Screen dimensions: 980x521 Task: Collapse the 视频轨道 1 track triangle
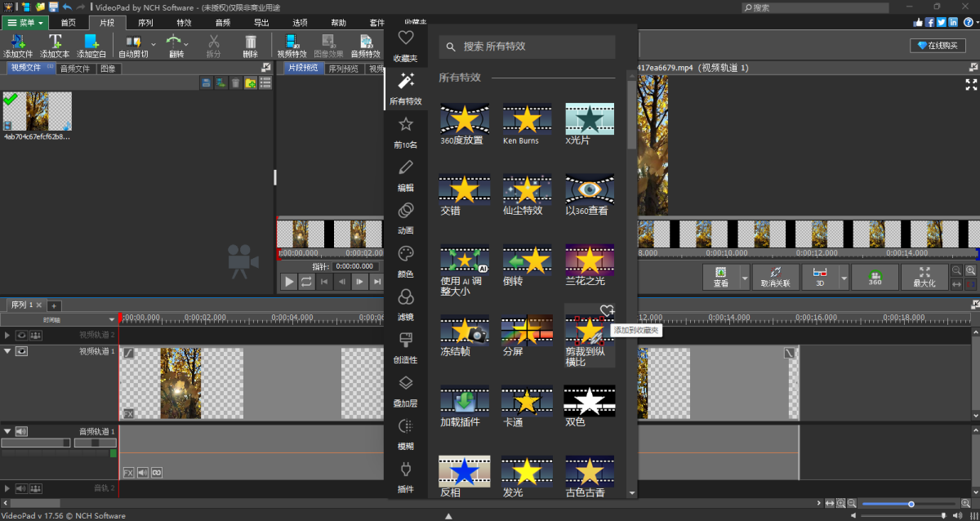pyautogui.click(x=7, y=351)
